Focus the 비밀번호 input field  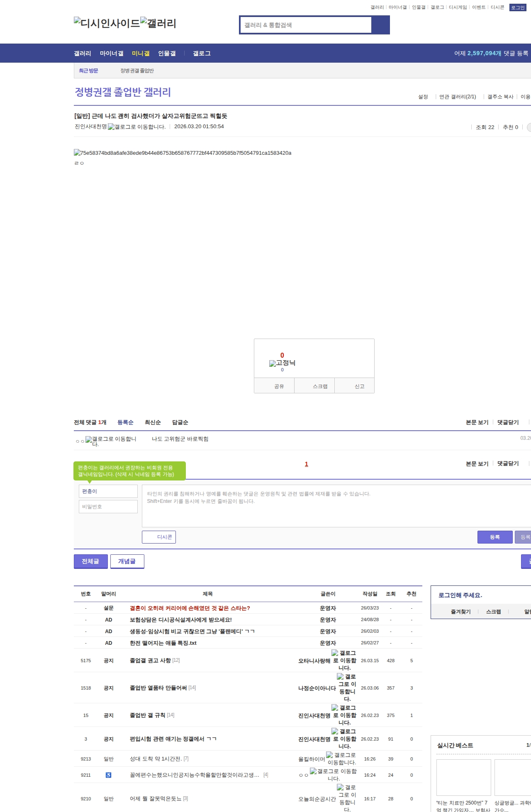coord(108,507)
